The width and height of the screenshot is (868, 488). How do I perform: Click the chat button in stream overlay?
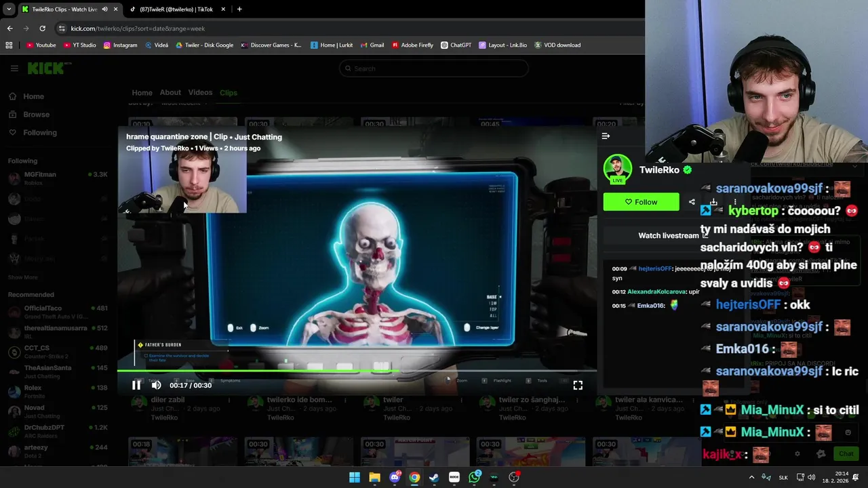pos(846,453)
